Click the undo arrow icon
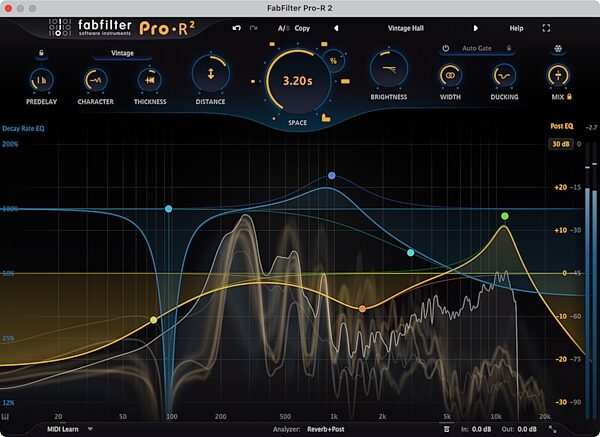Screen dimensions: 600x437 click(x=236, y=28)
